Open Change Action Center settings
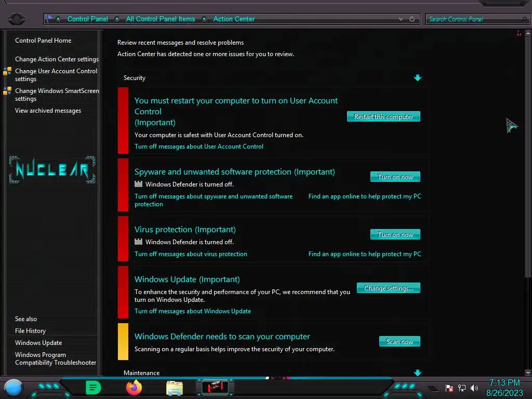The width and height of the screenshot is (532, 399). click(x=57, y=59)
